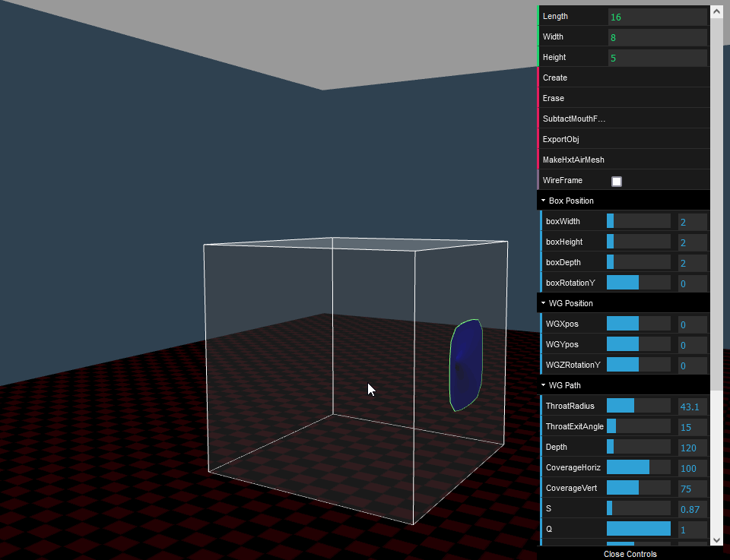
Task: Click the Q value field
Action: point(692,530)
